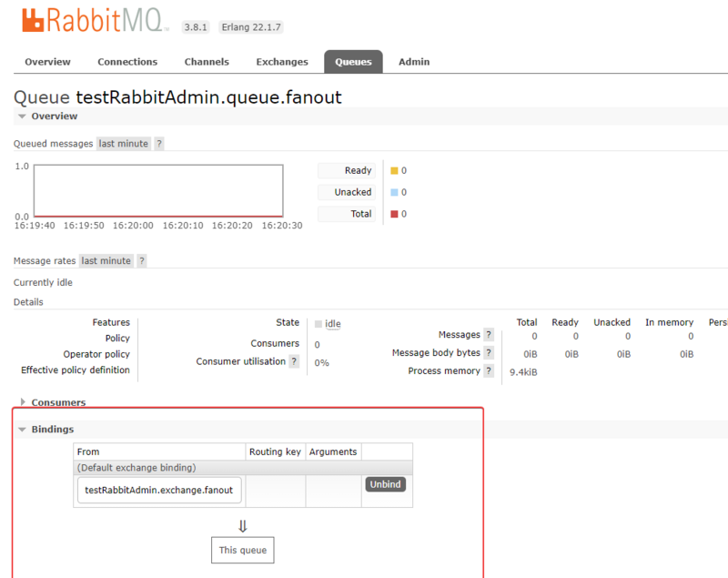Click the Unbind button
The image size is (728, 578).
click(385, 484)
